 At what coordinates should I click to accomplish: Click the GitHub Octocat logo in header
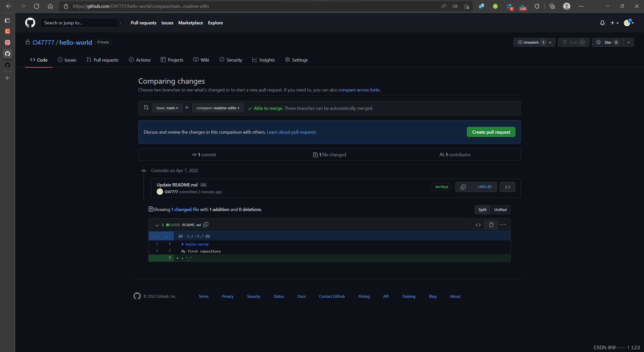click(30, 23)
